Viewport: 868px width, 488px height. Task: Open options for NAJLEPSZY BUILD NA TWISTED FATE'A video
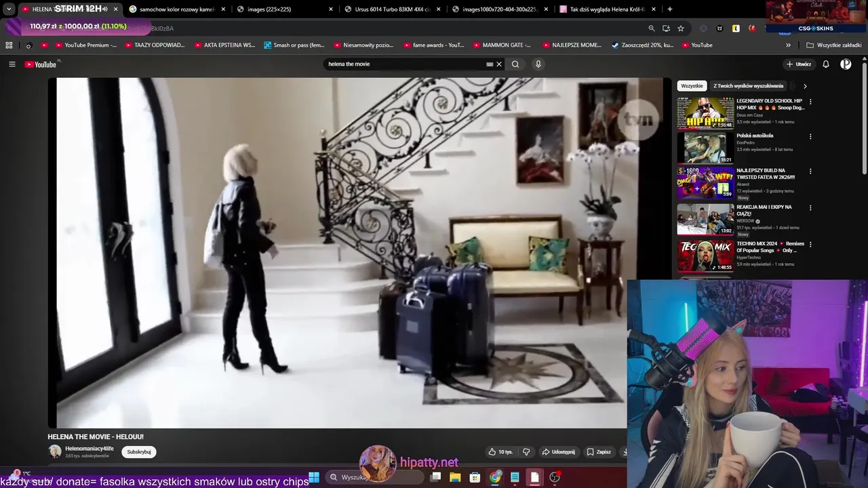[810, 171]
